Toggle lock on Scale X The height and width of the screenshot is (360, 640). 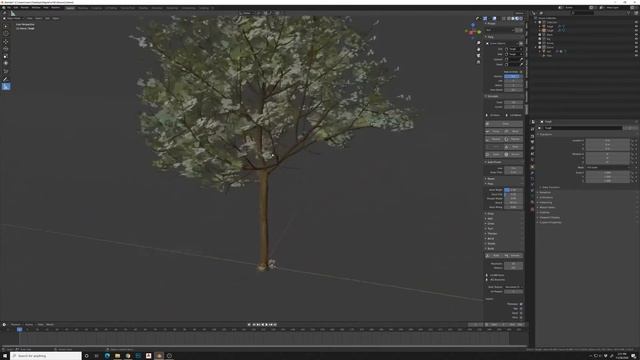[633, 173]
